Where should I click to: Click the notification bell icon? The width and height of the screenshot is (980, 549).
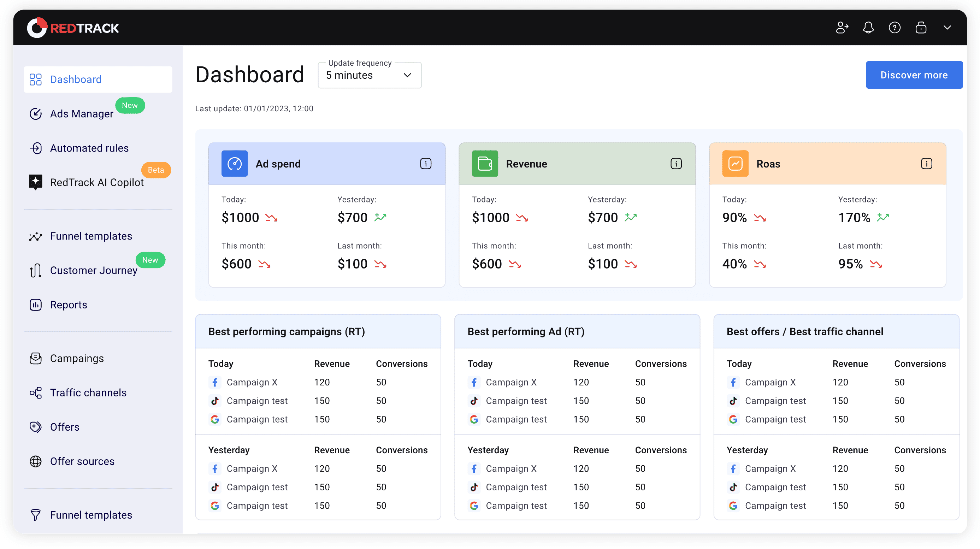[x=868, y=28]
